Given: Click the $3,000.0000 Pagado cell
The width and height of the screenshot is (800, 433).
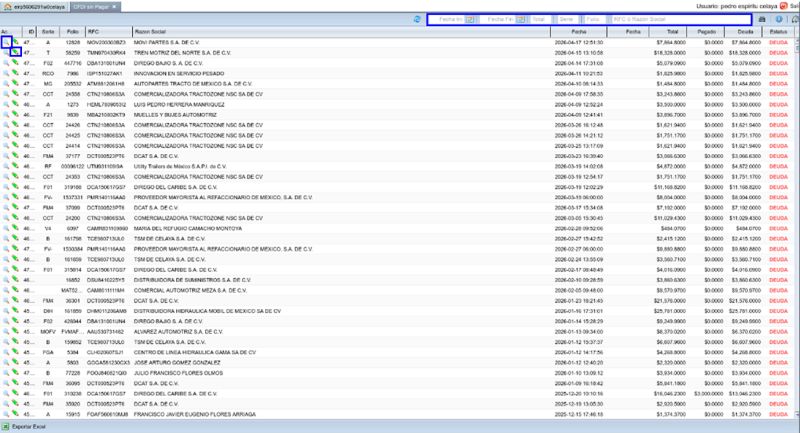Looking at the screenshot, I should tap(706, 394).
